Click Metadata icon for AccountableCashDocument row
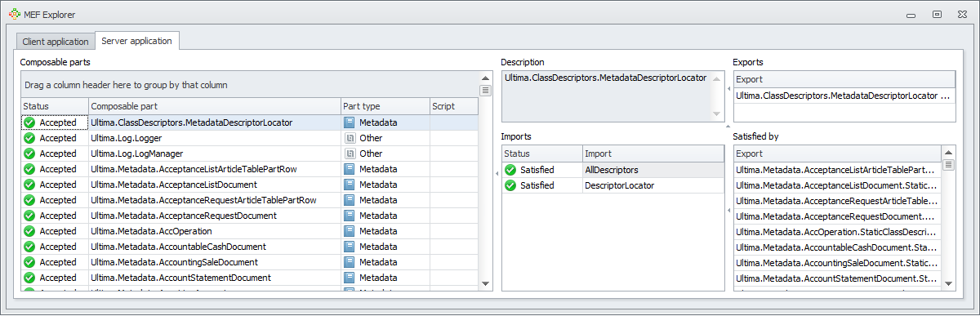 pos(350,247)
